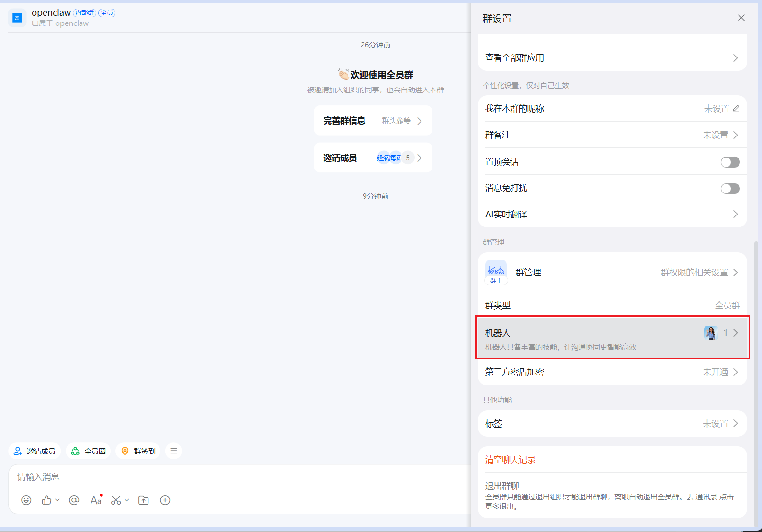The image size is (762, 532).
Task: Click the thumbs-up quick reaction icon
Action: pos(46,500)
